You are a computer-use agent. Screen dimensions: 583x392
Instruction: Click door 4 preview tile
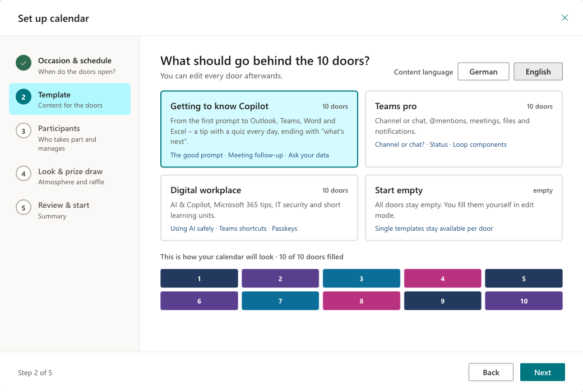[442, 278]
